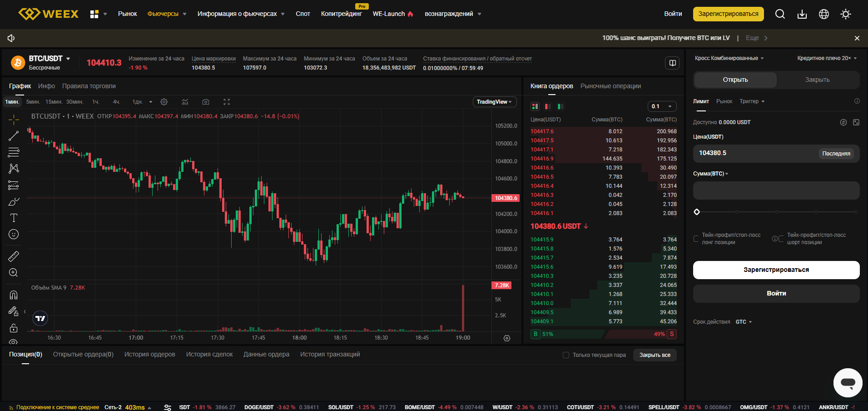Select the brush drawing tool
The height and width of the screenshot is (411, 868).
14,201
